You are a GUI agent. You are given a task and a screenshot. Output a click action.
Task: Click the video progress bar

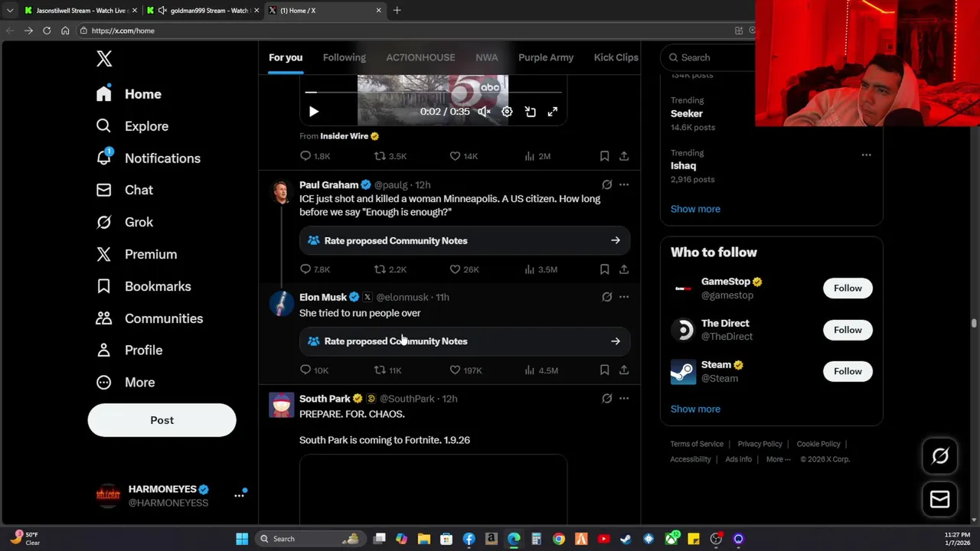pyautogui.click(x=433, y=93)
